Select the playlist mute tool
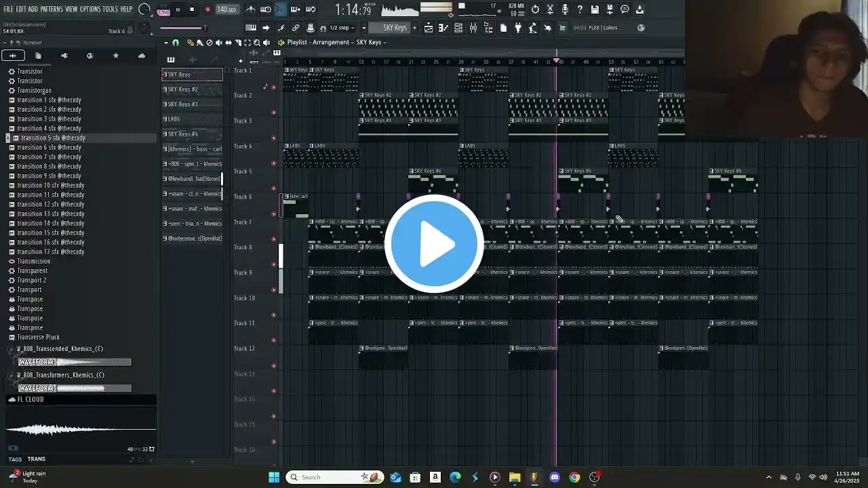 pos(218,42)
